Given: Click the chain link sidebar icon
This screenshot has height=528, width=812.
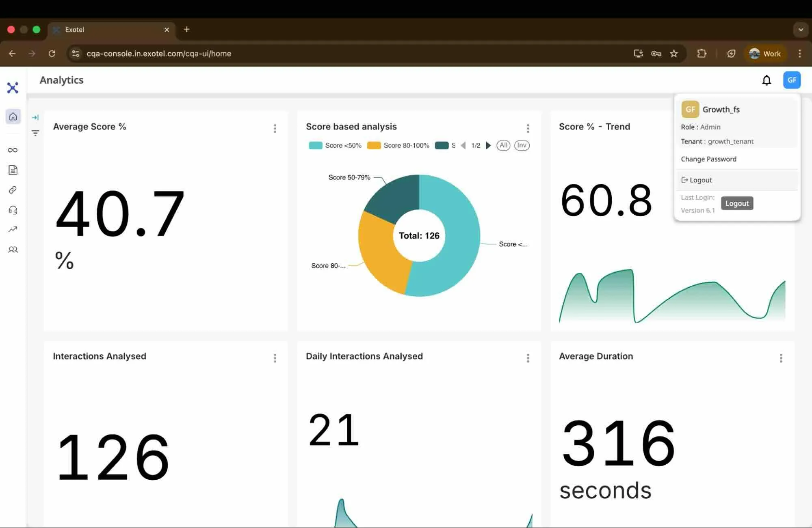Looking at the screenshot, I should click(x=13, y=190).
